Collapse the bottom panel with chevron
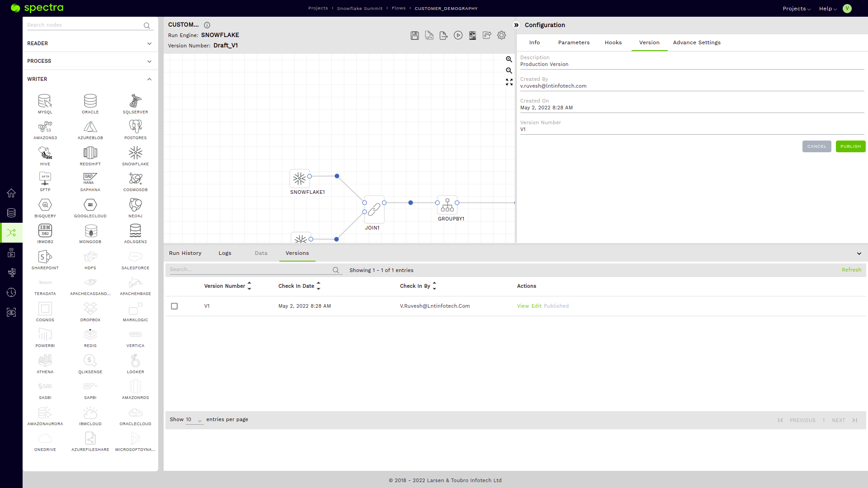868x488 pixels. [x=859, y=253]
